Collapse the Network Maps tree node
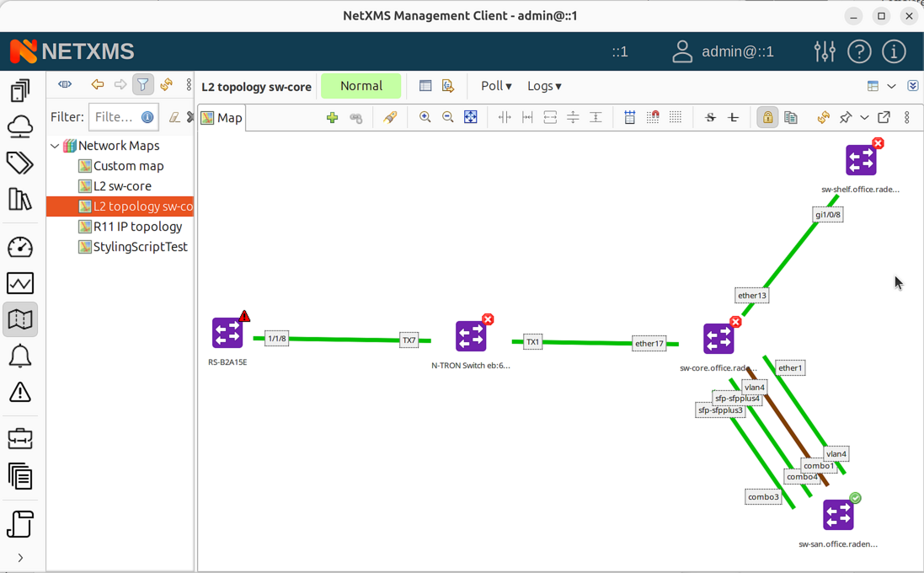 click(56, 146)
